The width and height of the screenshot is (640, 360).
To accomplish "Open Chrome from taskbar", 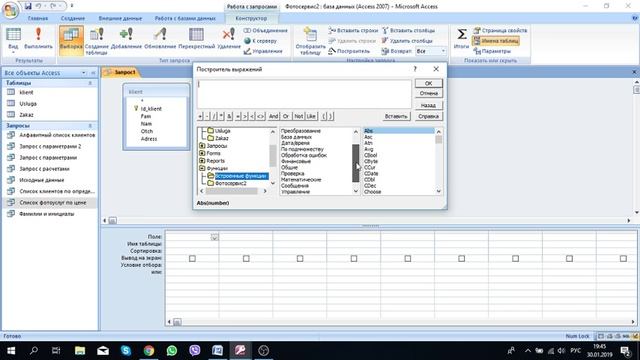I will coord(149,351).
